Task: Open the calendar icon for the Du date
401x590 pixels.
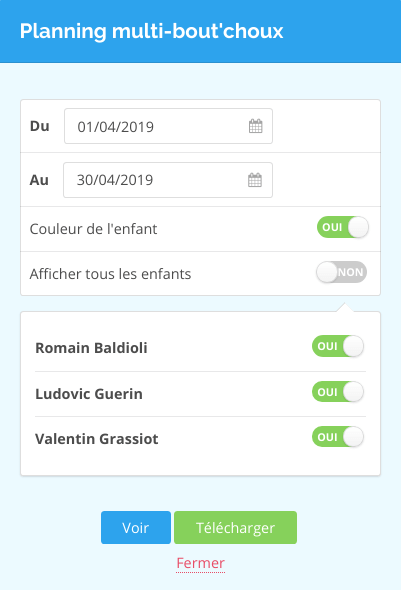Action: (255, 126)
